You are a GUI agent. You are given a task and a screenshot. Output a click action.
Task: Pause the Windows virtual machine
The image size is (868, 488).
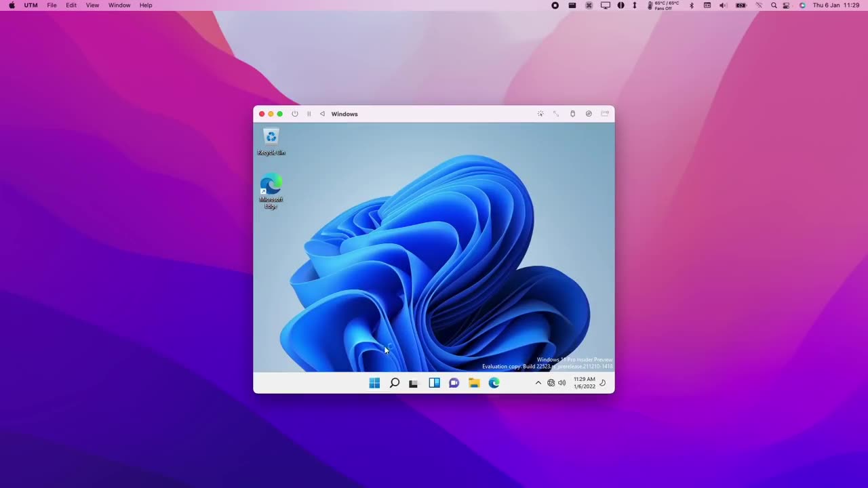309,114
